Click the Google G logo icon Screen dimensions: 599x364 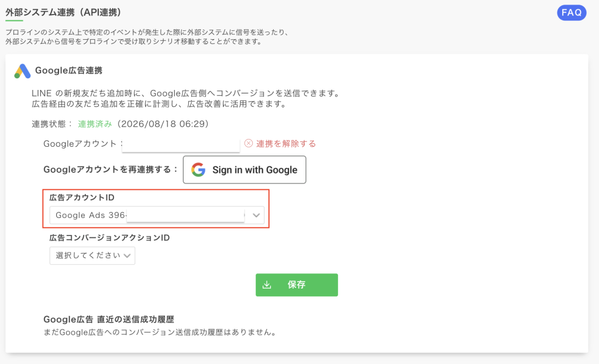coord(198,170)
